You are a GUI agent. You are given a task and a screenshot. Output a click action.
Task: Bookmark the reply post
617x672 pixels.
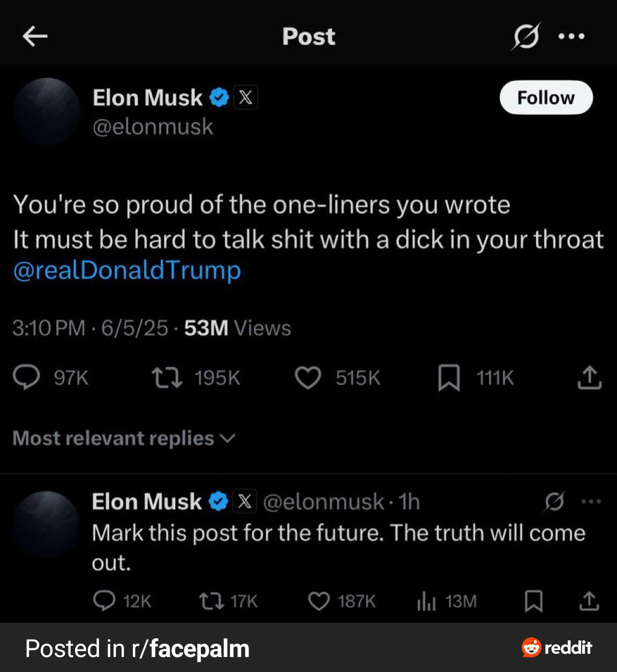coord(533,601)
